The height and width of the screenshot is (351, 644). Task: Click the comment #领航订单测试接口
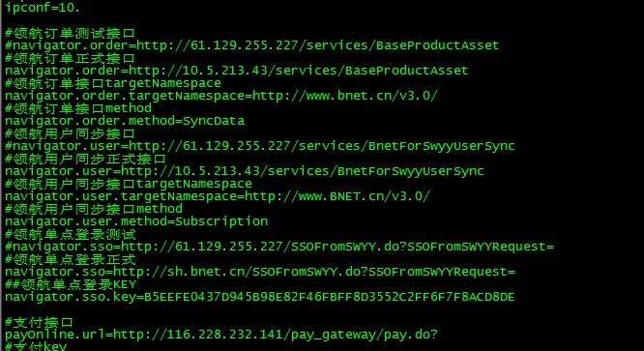(x=70, y=33)
